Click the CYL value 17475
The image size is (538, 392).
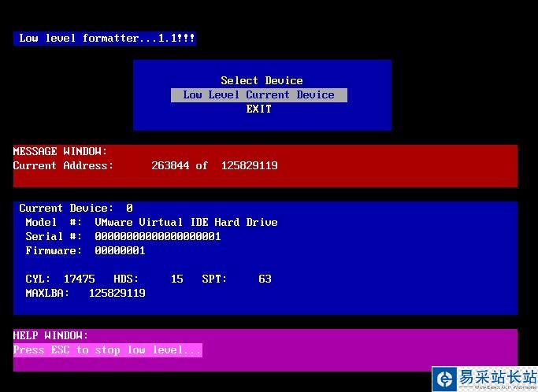coord(80,279)
